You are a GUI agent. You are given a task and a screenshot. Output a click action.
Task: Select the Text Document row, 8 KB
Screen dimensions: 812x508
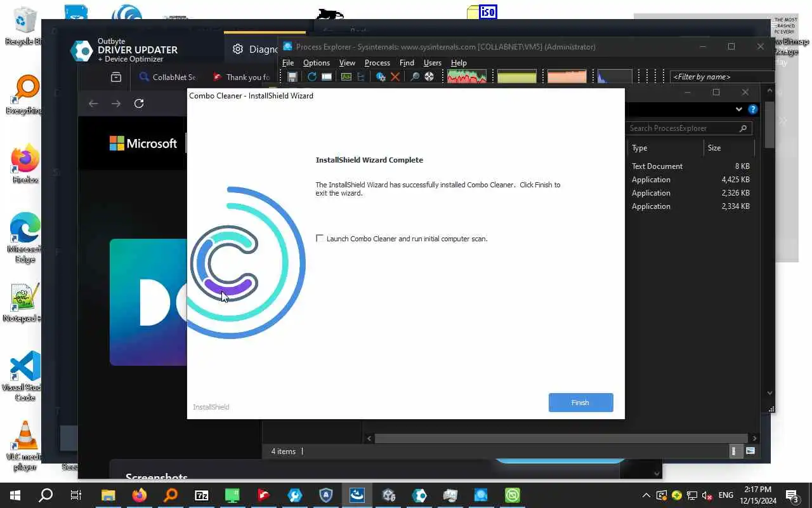coord(691,166)
